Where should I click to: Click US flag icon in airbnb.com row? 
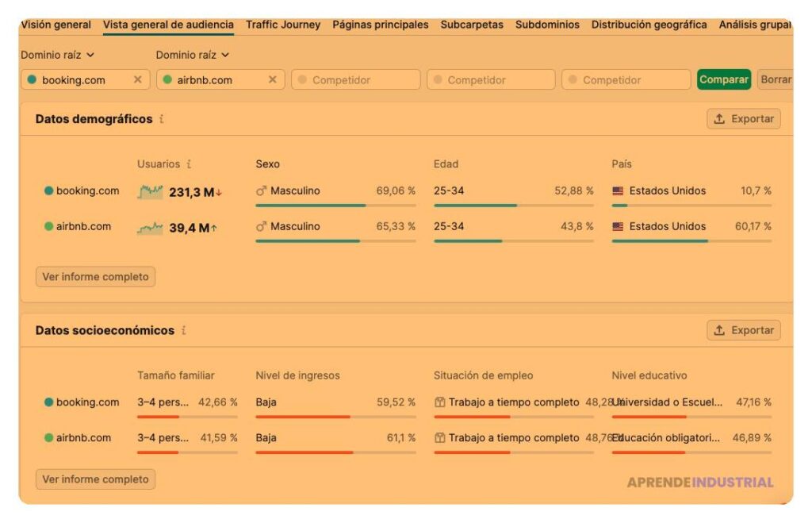click(618, 226)
